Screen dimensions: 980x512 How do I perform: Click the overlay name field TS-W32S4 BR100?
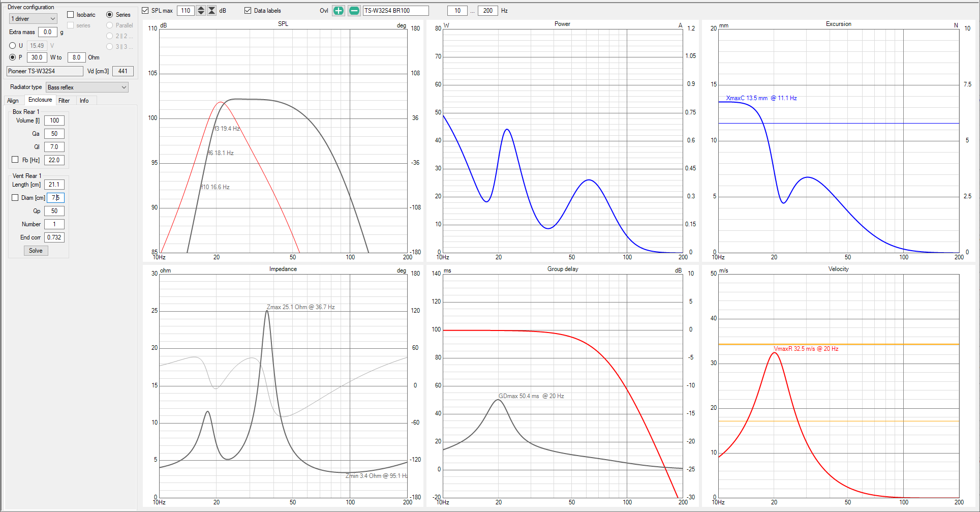coord(395,11)
